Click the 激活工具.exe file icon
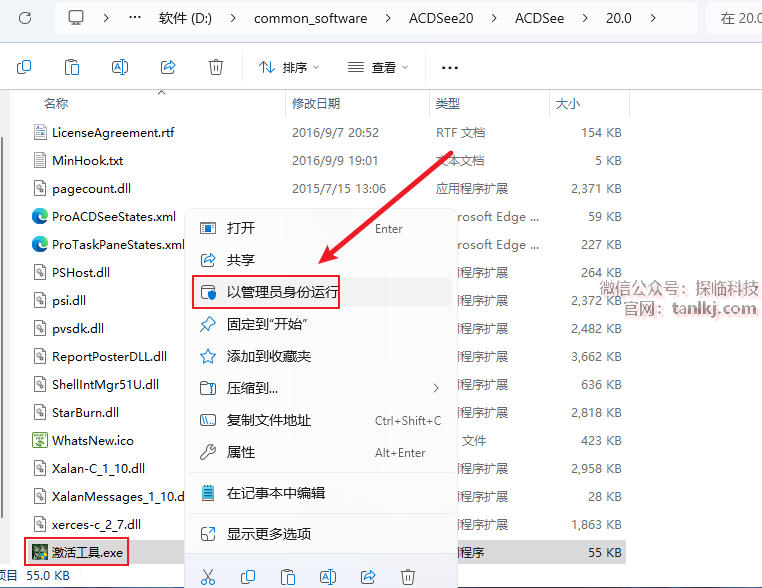 [x=40, y=552]
